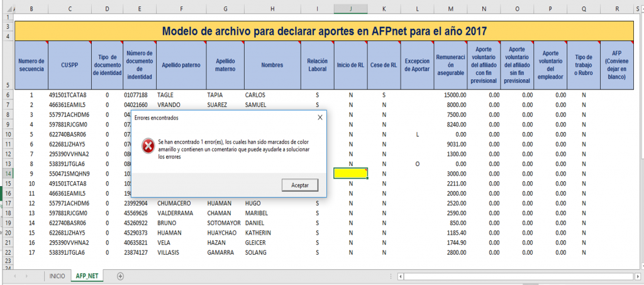Select column R header

[617, 9]
